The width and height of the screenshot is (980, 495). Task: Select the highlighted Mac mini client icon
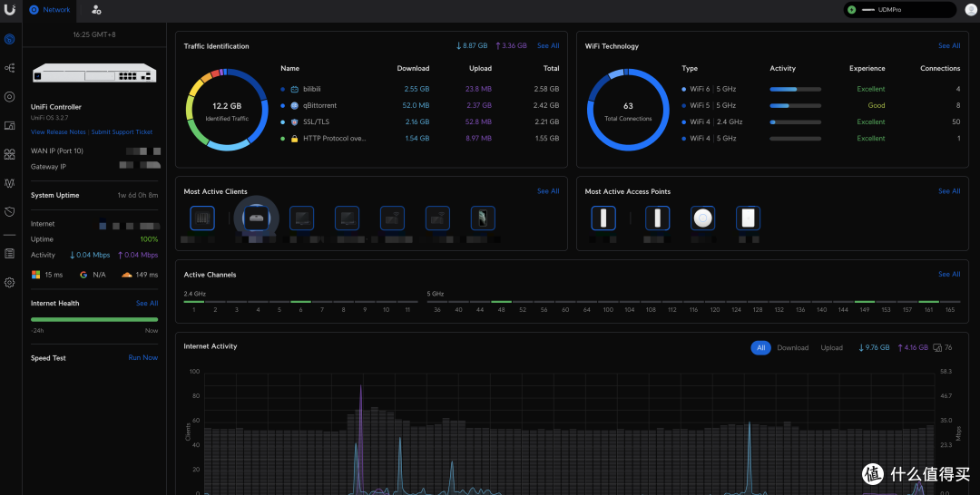click(256, 218)
